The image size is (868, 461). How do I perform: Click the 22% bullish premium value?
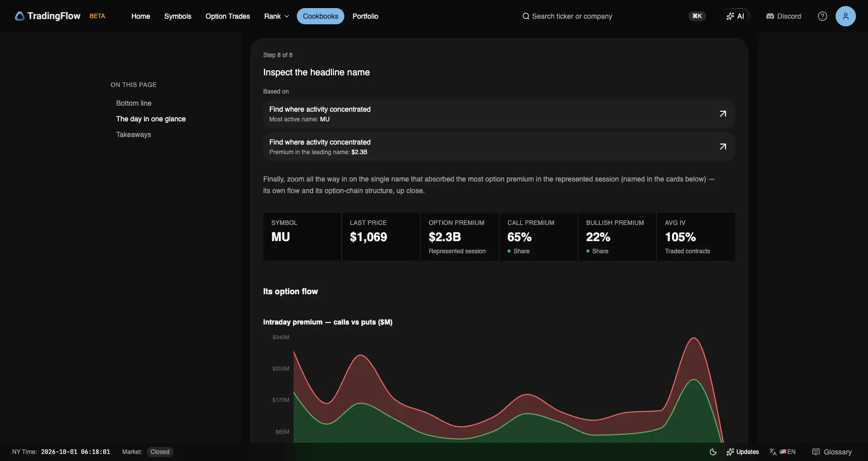[598, 237]
